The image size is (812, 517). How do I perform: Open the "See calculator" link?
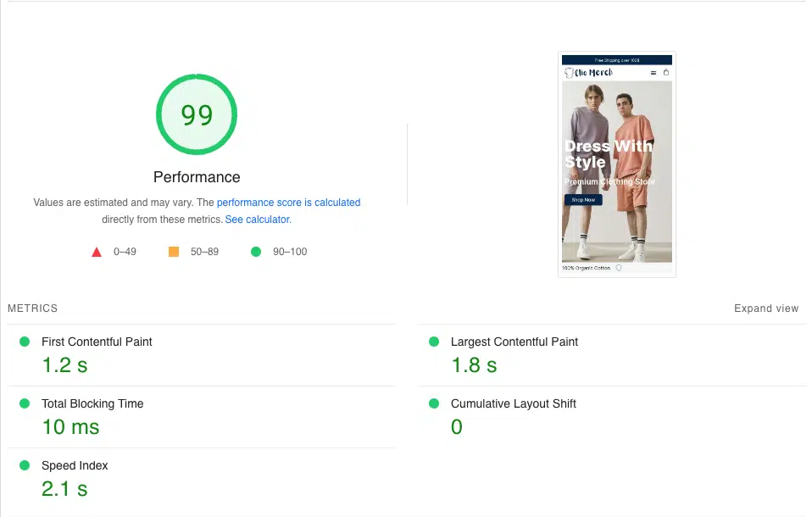coord(257,220)
